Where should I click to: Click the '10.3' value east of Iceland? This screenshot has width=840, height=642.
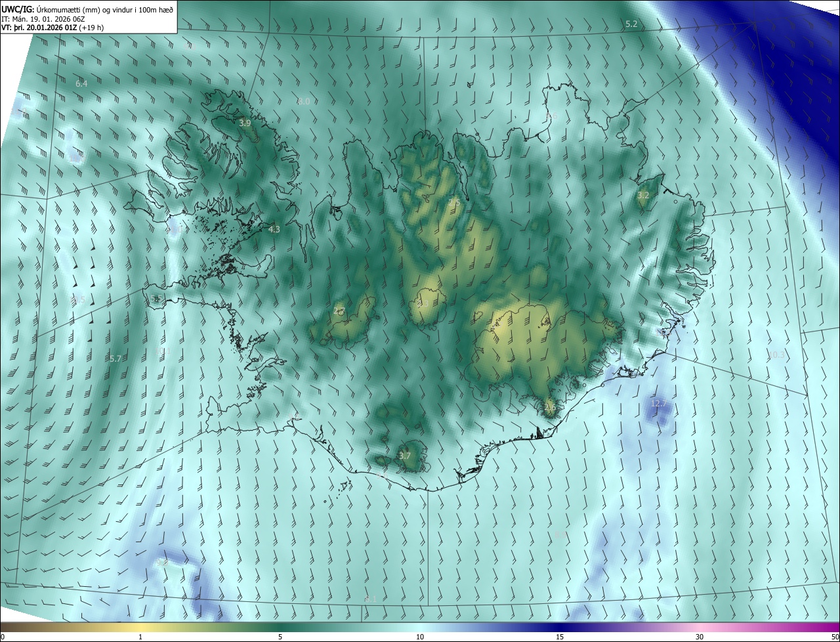coord(776,354)
